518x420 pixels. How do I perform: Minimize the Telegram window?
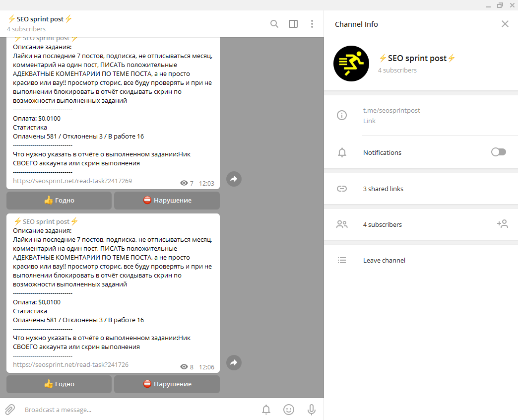[488, 5]
